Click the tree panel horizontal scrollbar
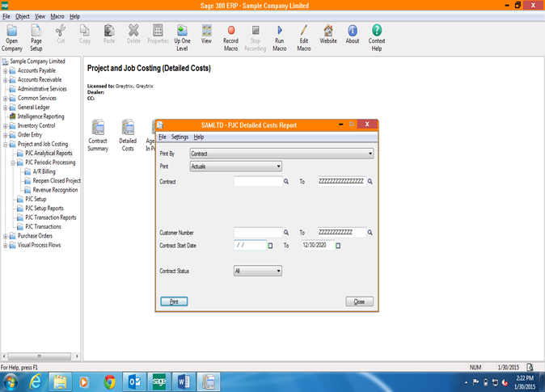The width and height of the screenshot is (545, 392). tap(40, 356)
